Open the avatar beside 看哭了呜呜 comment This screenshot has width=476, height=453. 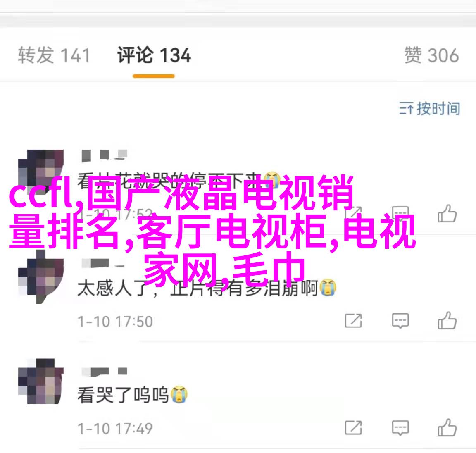pyautogui.click(x=41, y=381)
